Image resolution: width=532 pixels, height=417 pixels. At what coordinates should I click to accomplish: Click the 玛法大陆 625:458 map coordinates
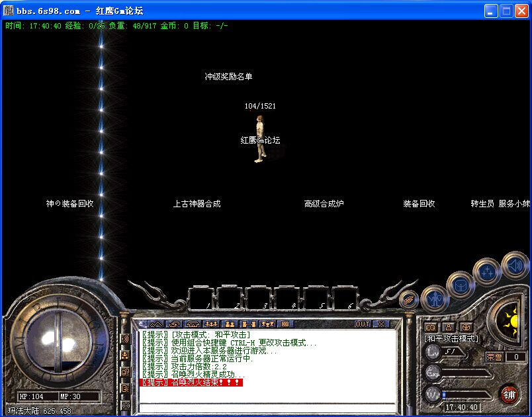click(x=39, y=411)
